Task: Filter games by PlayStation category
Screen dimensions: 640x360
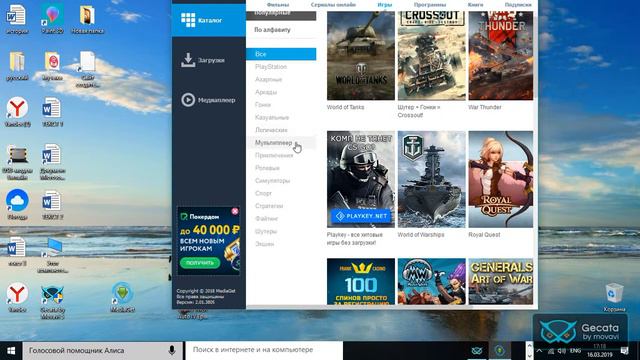Action: (x=271, y=67)
